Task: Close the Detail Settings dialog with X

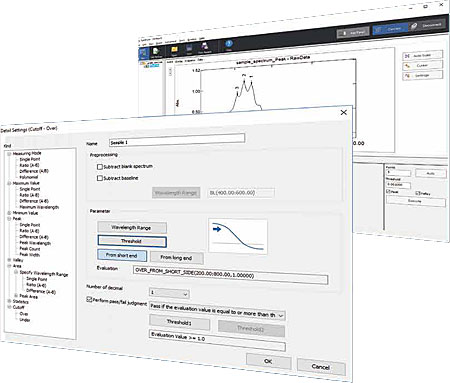Action: pyautogui.click(x=344, y=113)
